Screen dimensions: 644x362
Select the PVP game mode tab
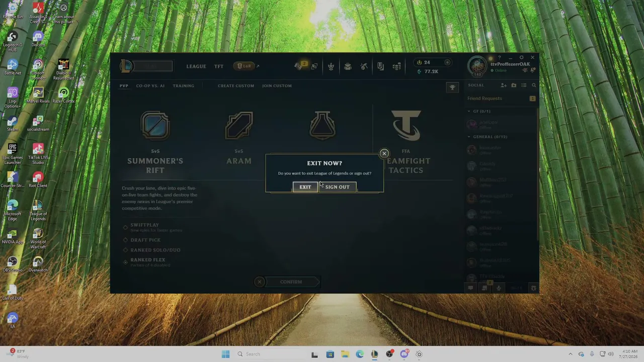(124, 86)
